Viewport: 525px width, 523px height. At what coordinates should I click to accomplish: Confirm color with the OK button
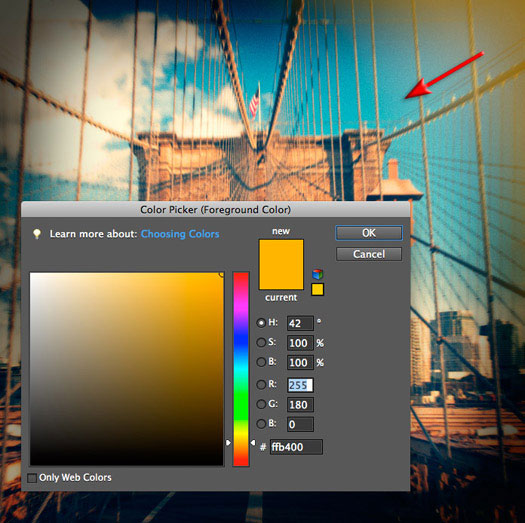click(x=369, y=233)
